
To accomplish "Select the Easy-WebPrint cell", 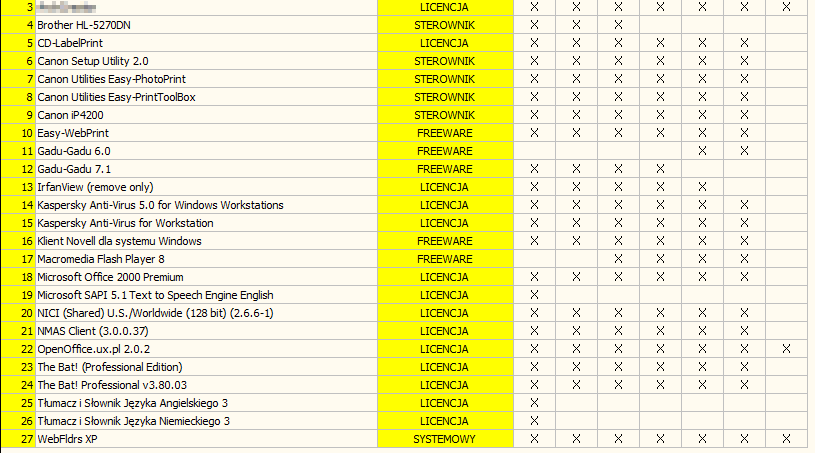I will pyautogui.click(x=206, y=133).
